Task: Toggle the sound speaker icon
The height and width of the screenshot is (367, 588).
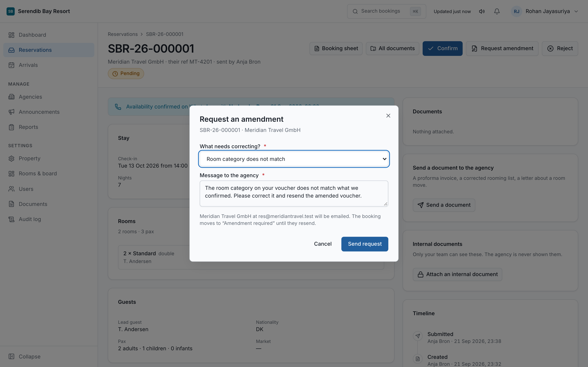Action: (x=482, y=11)
